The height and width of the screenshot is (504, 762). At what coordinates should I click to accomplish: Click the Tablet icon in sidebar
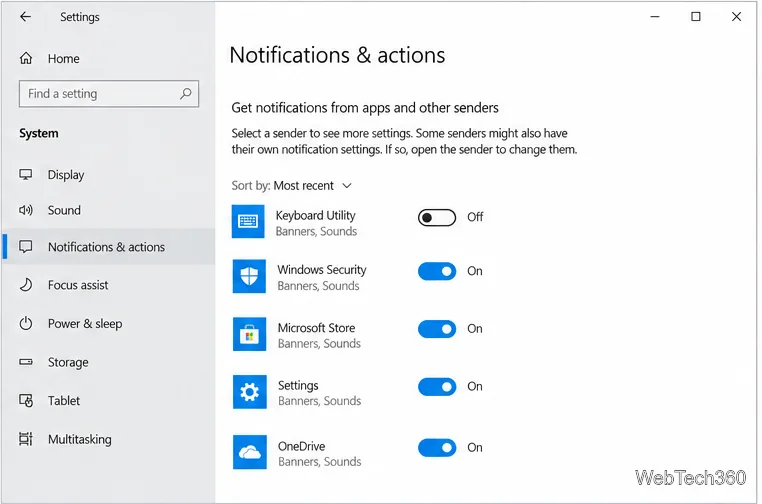point(26,400)
